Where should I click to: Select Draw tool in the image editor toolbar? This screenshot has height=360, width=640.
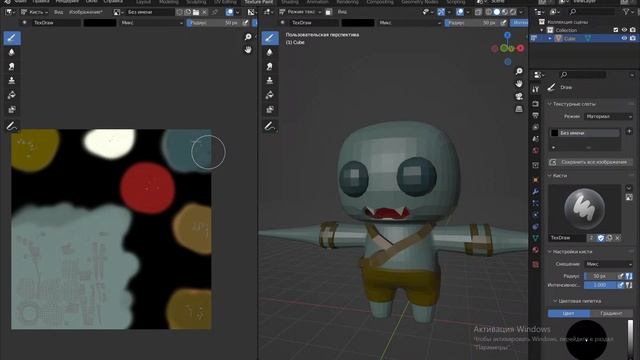click(x=12, y=38)
